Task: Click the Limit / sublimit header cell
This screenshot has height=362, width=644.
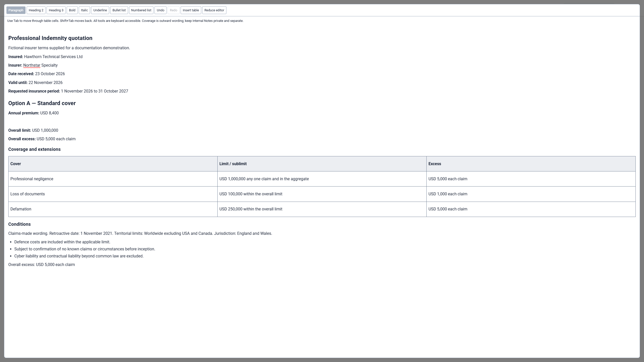Action: coord(322,164)
